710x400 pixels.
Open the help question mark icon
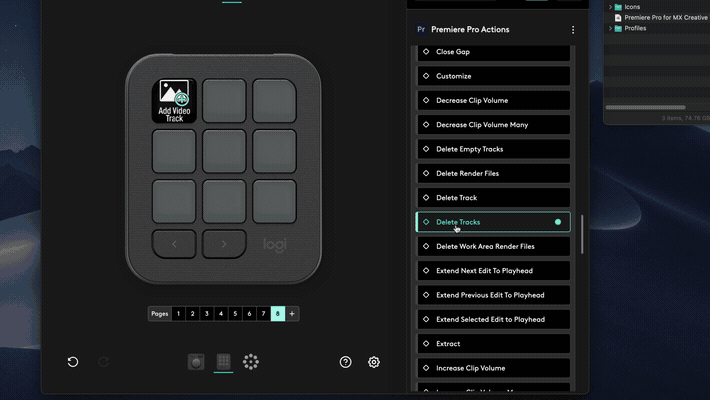point(345,362)
